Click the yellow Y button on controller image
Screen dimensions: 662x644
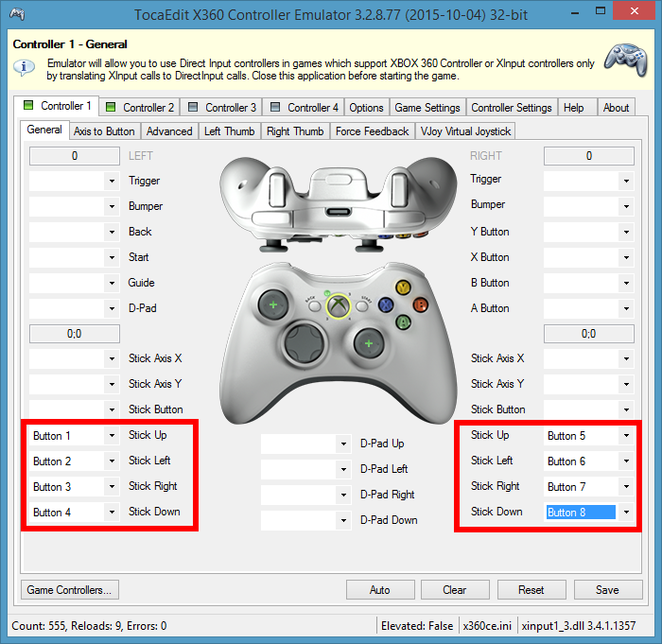[403, 287]
